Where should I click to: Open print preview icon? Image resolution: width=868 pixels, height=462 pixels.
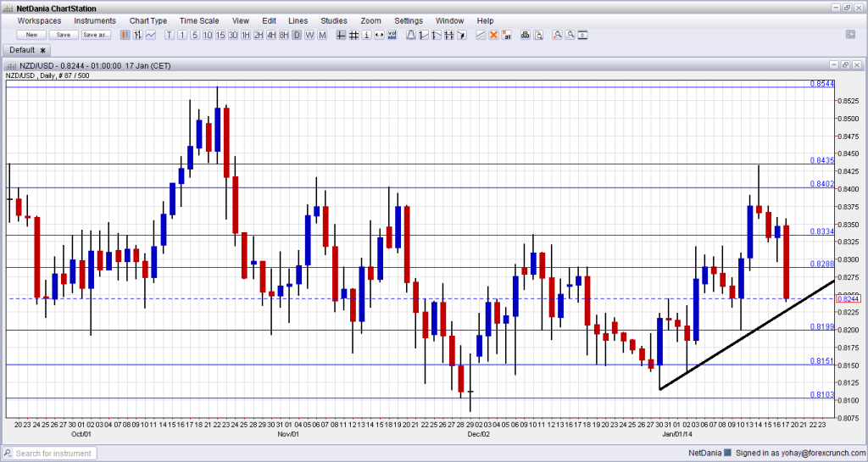(538, 35)
